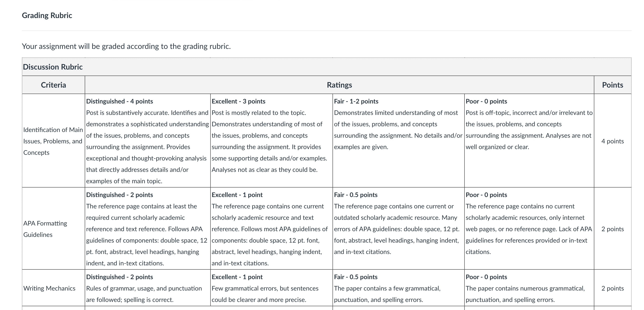Select Fair - 0.5 points under APA Formatting

399,229
